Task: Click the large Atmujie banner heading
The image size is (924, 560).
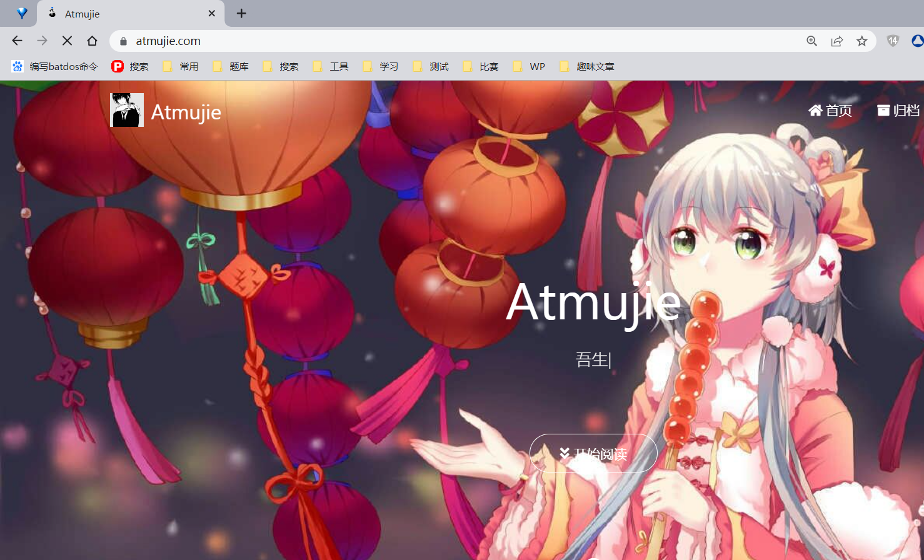Action: click(593, 303)
